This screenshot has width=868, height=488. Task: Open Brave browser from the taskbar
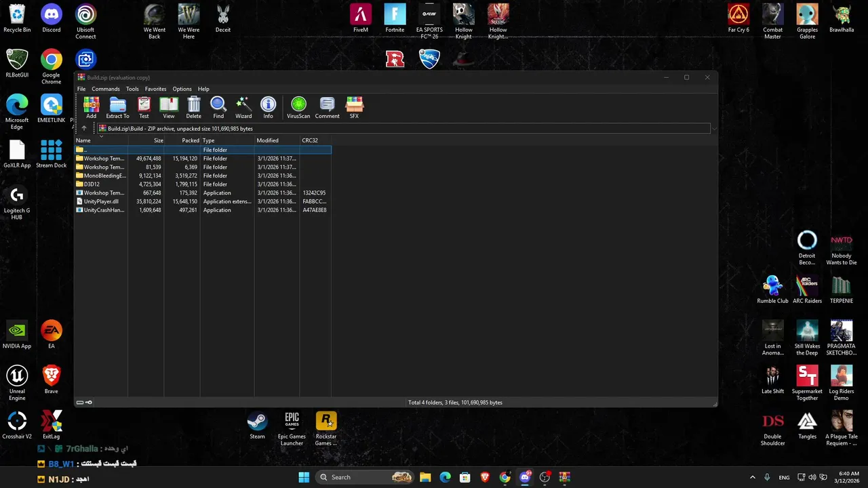click(x=485, y=477)
